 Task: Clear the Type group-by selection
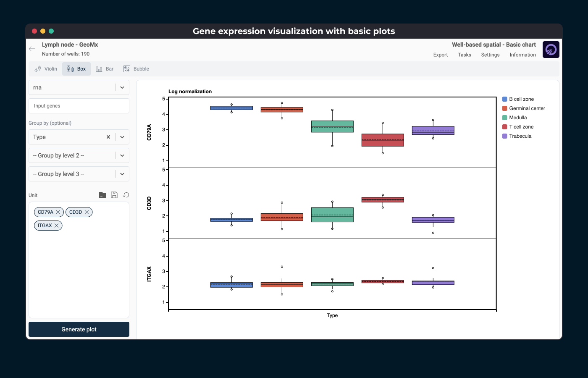tap(108, 137)
